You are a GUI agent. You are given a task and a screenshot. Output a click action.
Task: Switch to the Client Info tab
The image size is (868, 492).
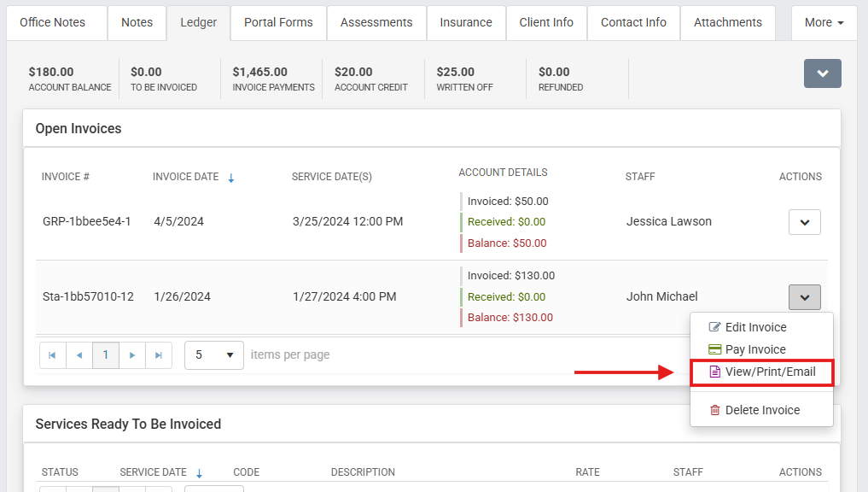pos(546,23)
